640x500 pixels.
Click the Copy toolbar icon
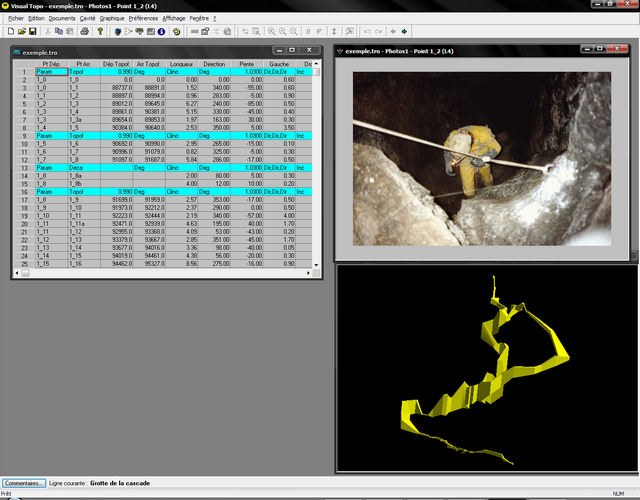[x=58, y=31]
